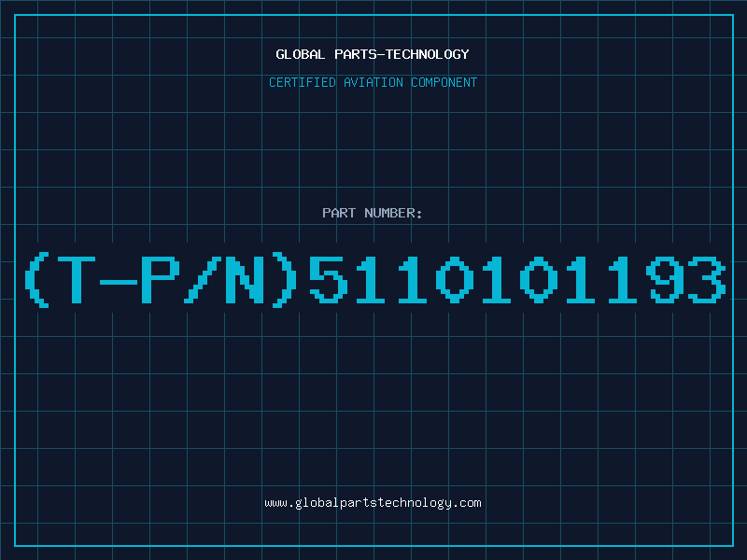Select the CERTIFIED AVIATION COMPONENT subtitle
The image size is (747, 560).
click(373, 82)
